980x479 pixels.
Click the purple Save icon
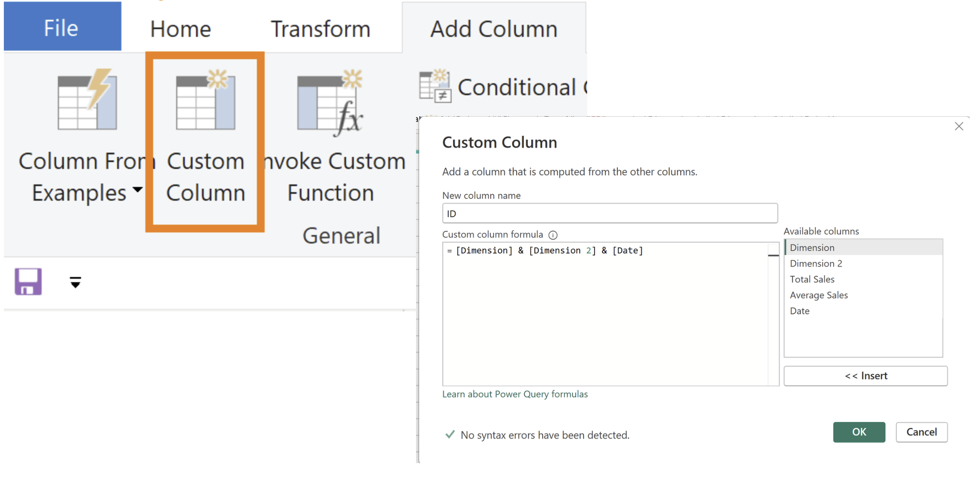(x=28, y=282)
